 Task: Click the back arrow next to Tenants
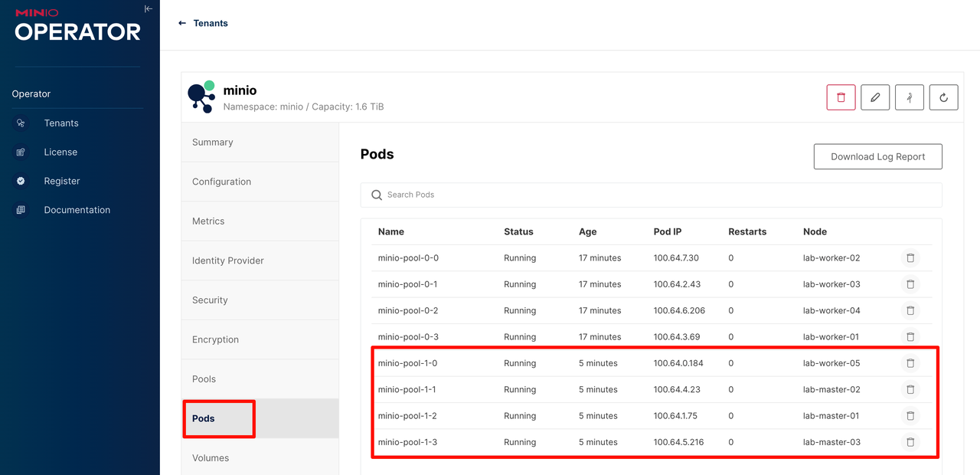[x=182, y=23]
